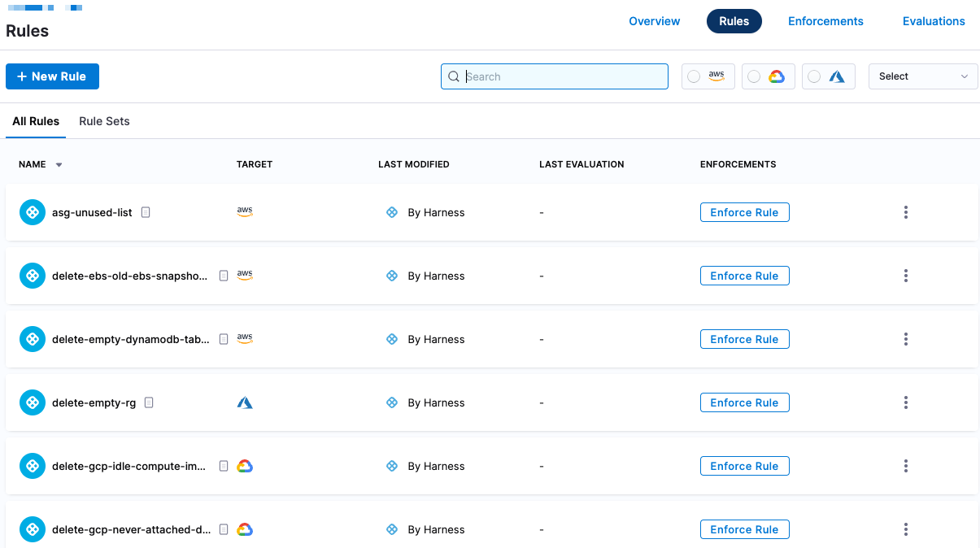The image size is (980, 548).
Task: Open the Evaluations page
Action: [x=934, y=21]
